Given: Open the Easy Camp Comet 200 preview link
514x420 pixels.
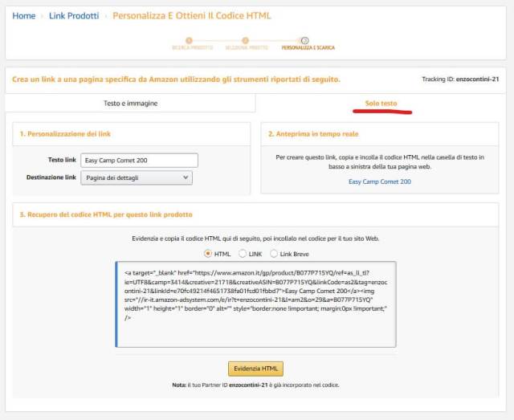Looking at the screenshot, I should point(380,182).
